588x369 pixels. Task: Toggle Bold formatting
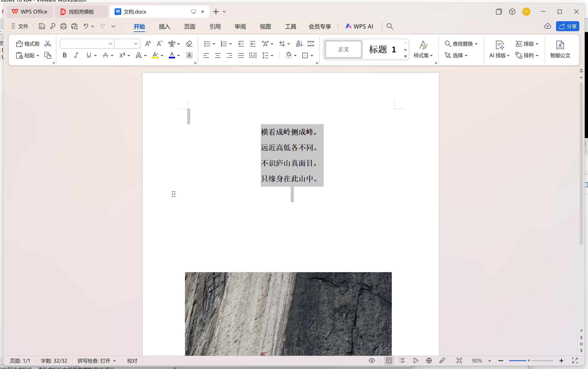(65, 55)
